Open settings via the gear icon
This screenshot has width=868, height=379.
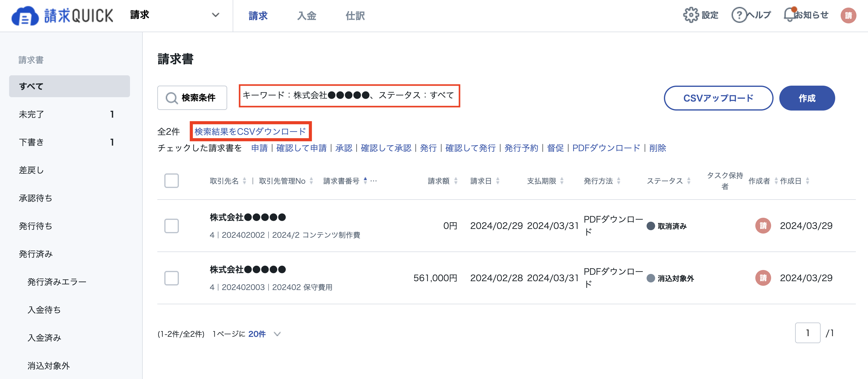(691, 15)
